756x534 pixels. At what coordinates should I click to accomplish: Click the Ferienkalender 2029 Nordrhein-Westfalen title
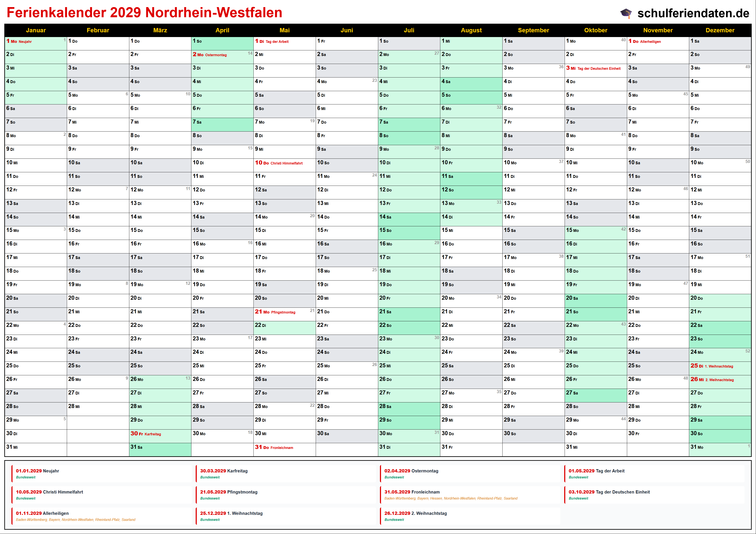144,12
